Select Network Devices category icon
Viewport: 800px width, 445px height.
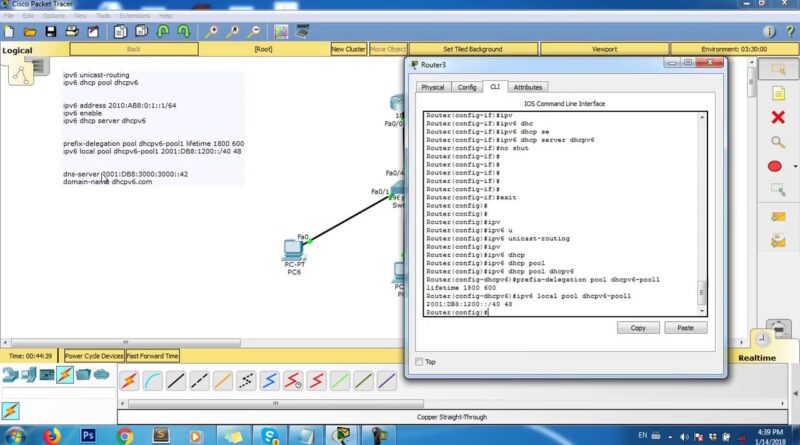tap(10, 375)
